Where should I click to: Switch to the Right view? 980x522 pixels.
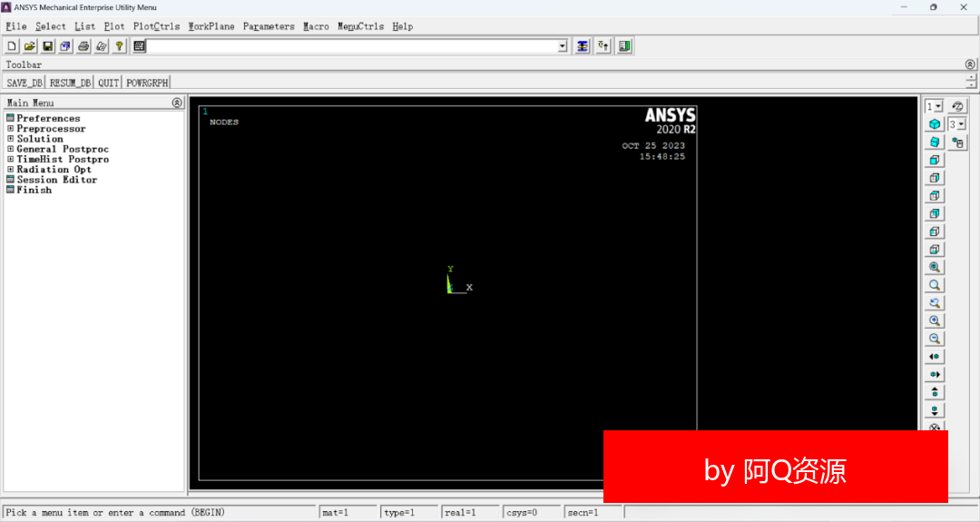click(x=935, y=178)
